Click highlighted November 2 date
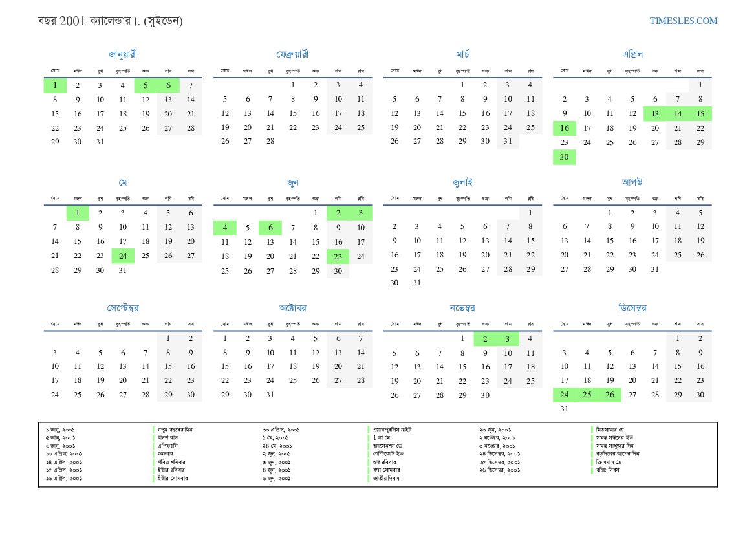Viewport: 756px width, 535px height. [x=485, y=339]
